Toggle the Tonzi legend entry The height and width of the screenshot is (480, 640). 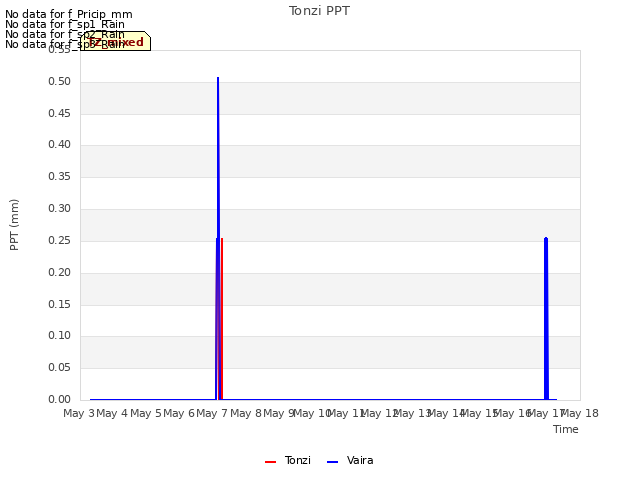288,460
